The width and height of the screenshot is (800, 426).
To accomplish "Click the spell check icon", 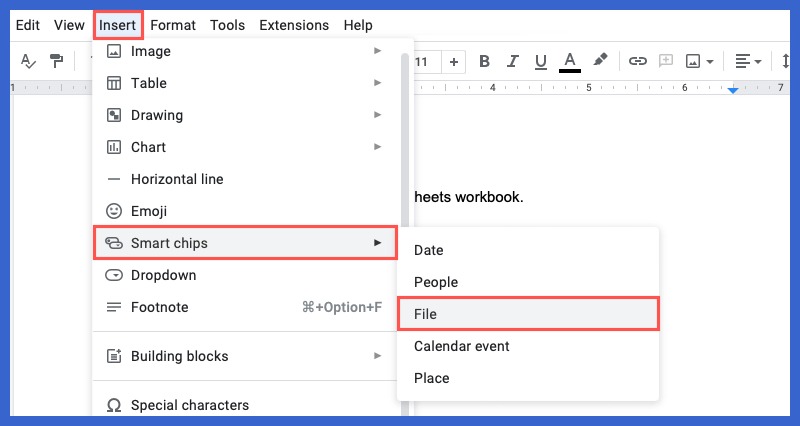I will (27, 62).
